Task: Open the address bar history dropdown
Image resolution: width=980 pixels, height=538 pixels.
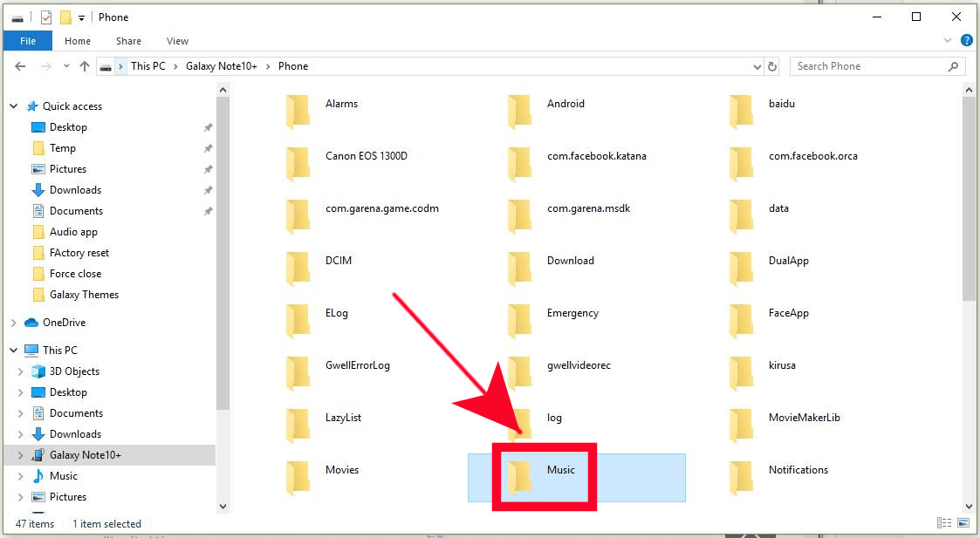Action: pyautogui.click(x=757, y=66)
